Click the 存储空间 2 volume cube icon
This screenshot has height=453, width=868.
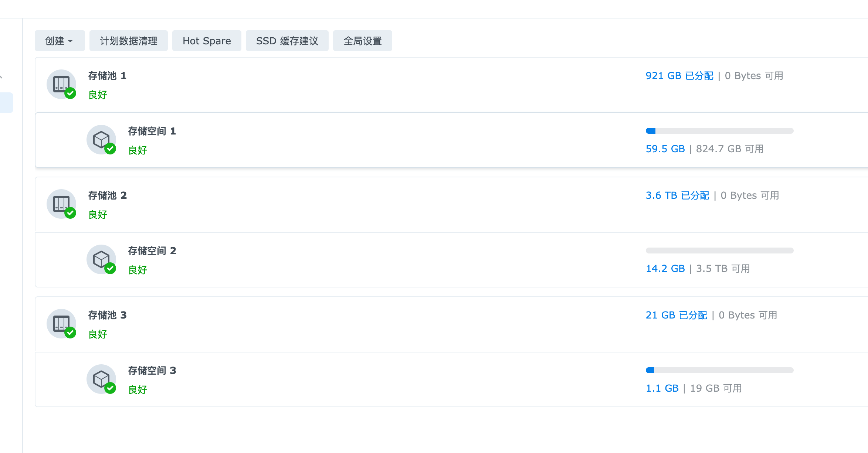(101, 259)
